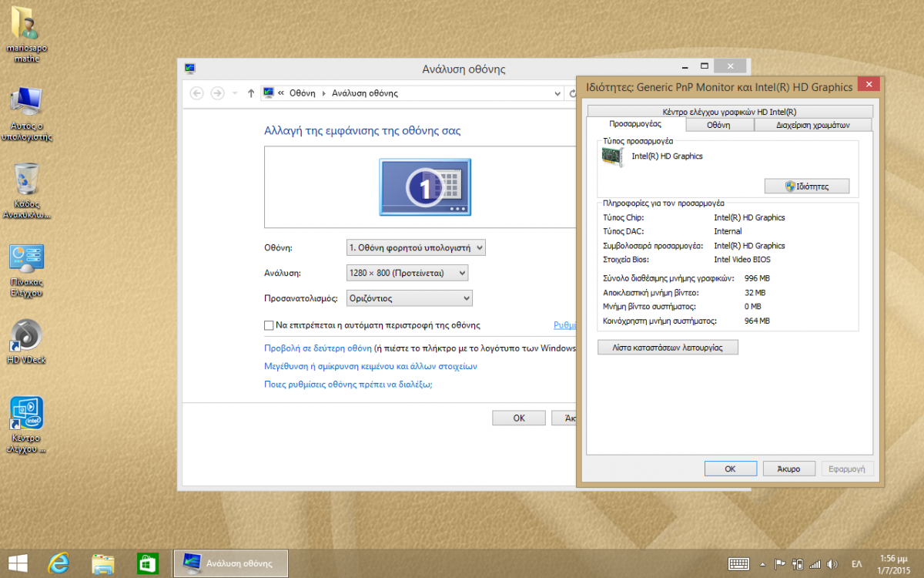The image size is (924, 578).
Task: Open the Πίνακας Ελέγχου desktop shortcut
Action: tap(27, 271)
